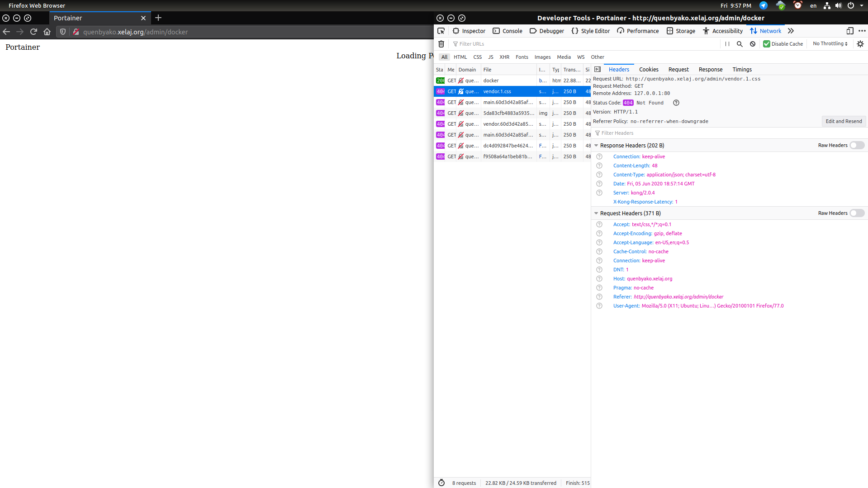Activate the block URL tool
The height and width of the screenshot is (488, 868).
752,44
